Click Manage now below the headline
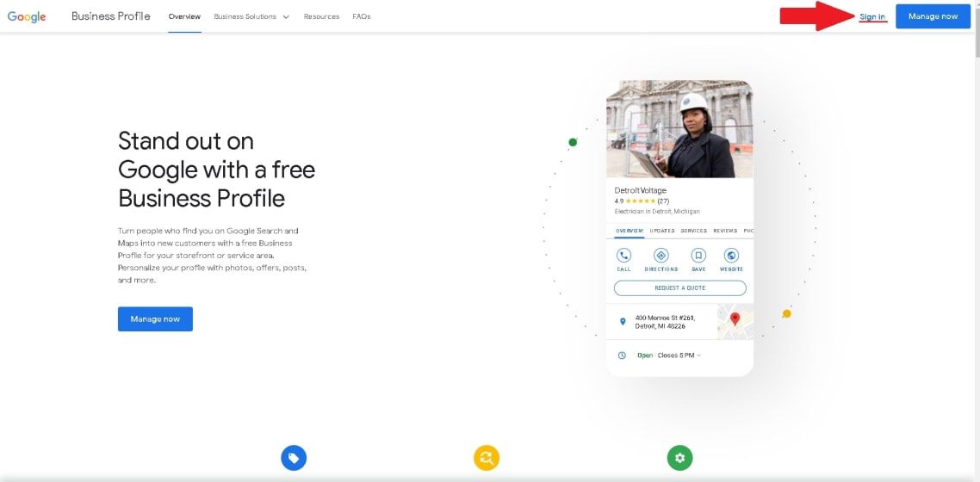980x482 pixels. (155, 319)
